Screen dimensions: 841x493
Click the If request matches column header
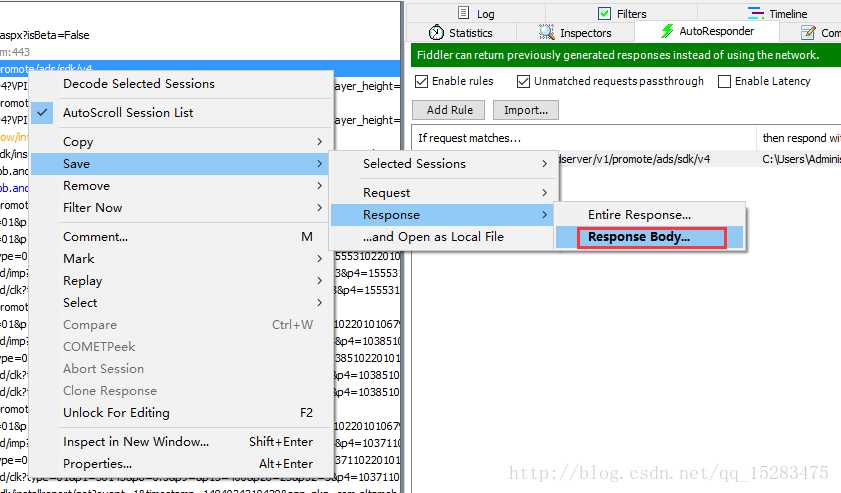(584, 138)
